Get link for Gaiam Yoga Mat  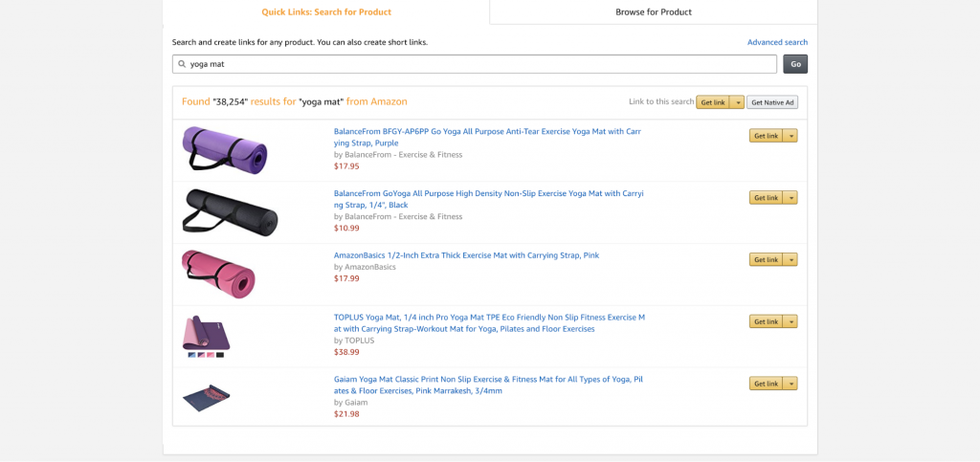(x=766, y=384)
